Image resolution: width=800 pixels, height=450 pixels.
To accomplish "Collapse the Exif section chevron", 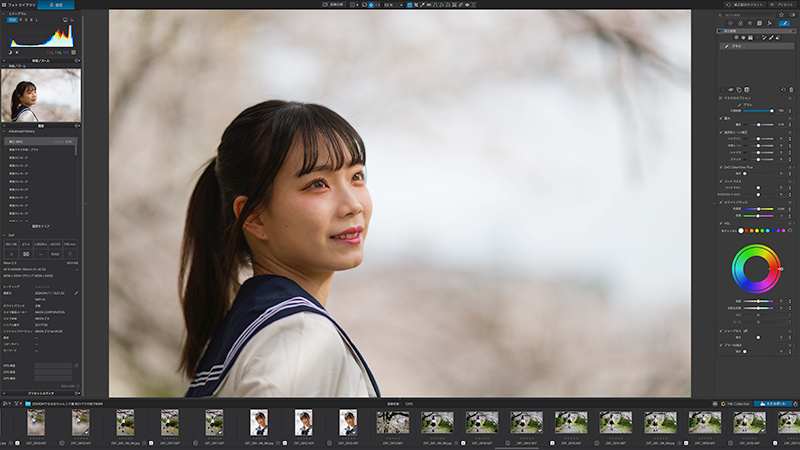I will [x=4, y=235].
